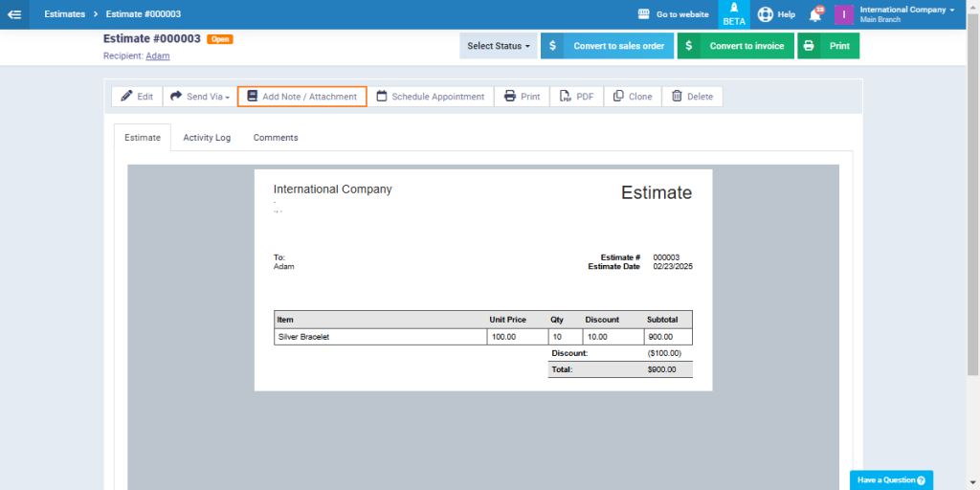This screenshot has height=490, width=980.
Task: Click the Have a Question help icon
Action: tap(921, 480)
